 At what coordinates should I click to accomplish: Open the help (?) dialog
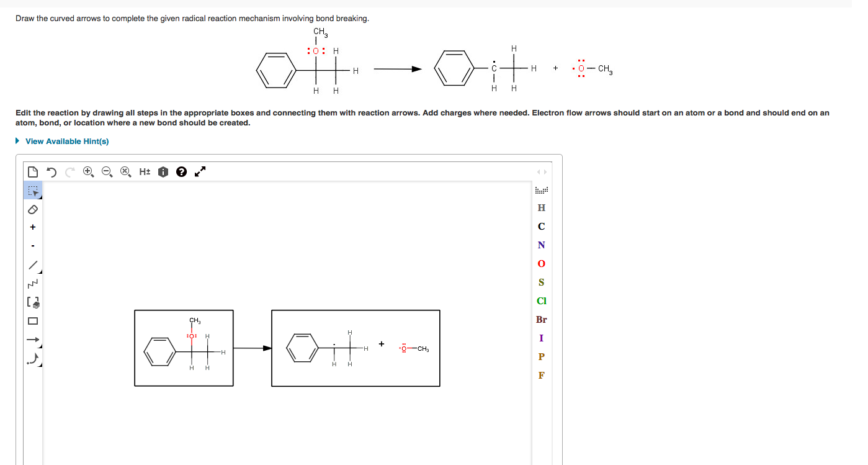(x=181, y=171)
